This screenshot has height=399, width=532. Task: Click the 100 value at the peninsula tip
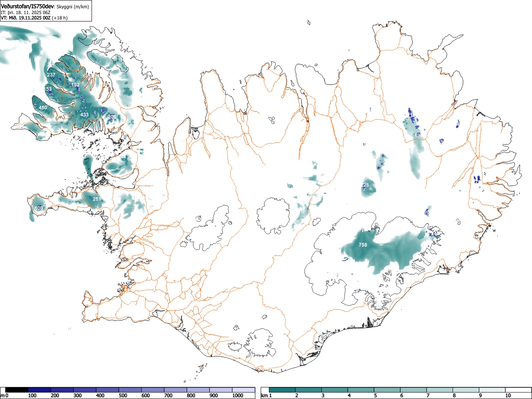(39, 208)
